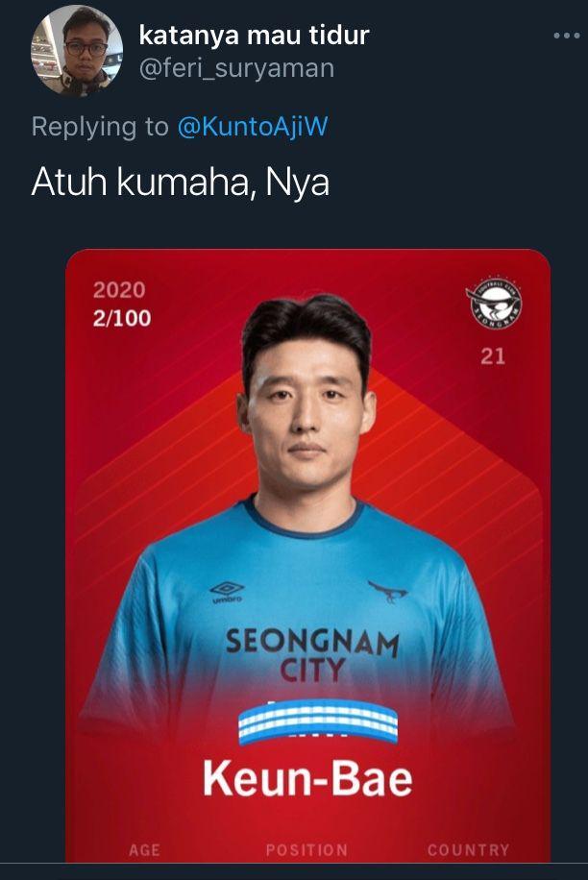Tap the 2020 season label on the card
The height and width of the screenshot is (880, 588).
click(x=119, y=290)
